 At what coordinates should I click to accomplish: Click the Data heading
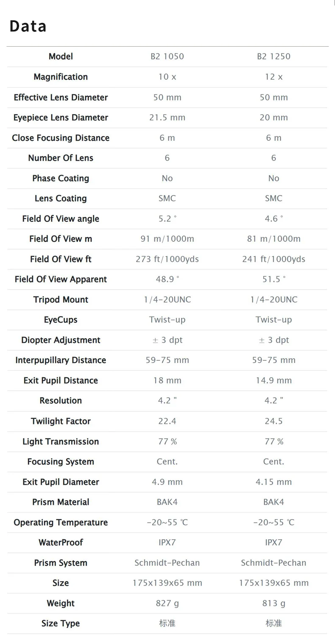tap(28, 26)
